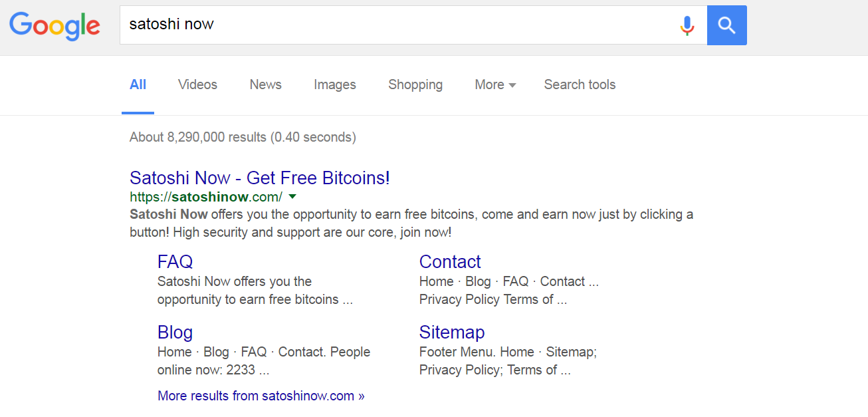868x417 pixels.
Task: Open the Contact sitelink
Action: click(x=450, y=262)
